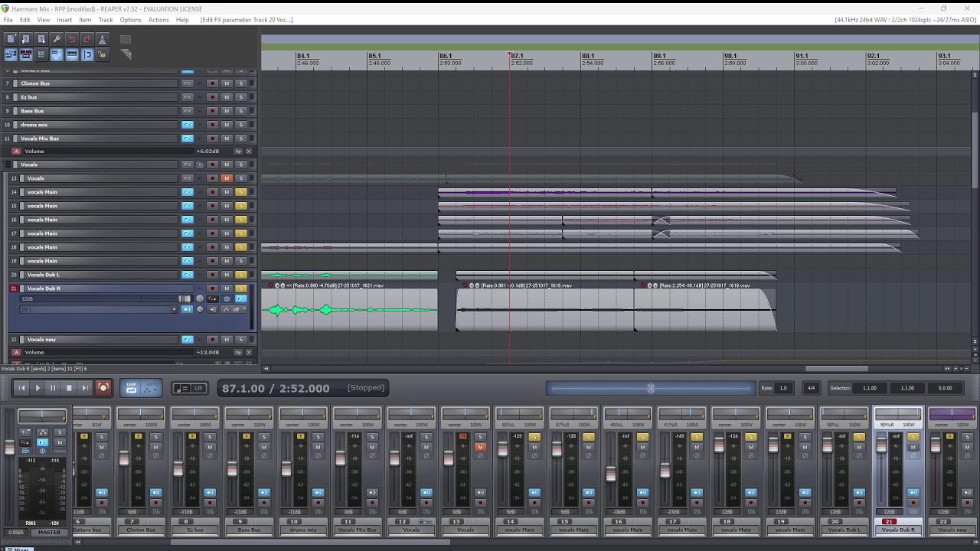Toggle master MONO button
Viewport: 980px width, 551px height.
(x=60, y=452)
